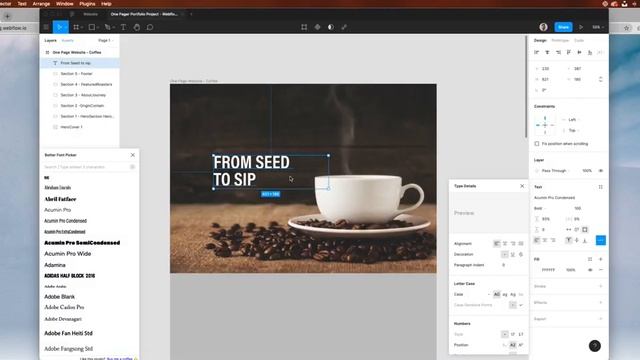
Task: Open Case-Sensitive Forms dropdown arrow
Action: [521, 305]
